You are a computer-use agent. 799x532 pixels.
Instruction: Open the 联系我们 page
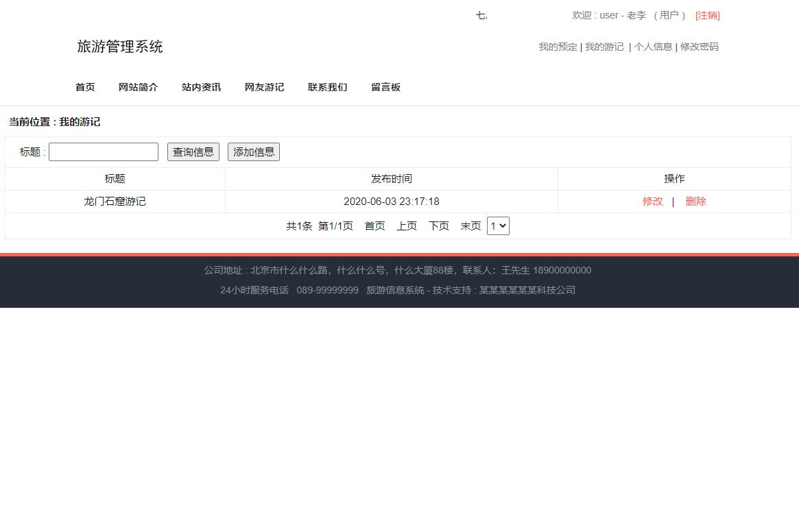tap(327, 87)
